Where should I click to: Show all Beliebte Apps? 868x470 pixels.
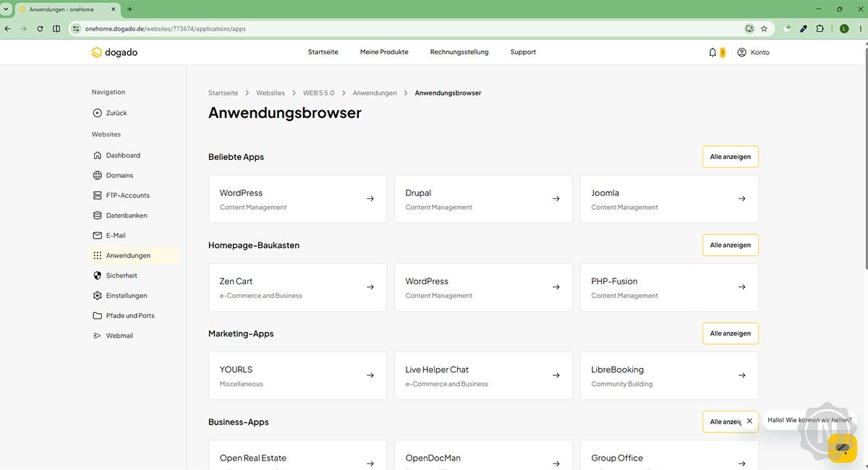pyautogui.click(x=731, y=157)
